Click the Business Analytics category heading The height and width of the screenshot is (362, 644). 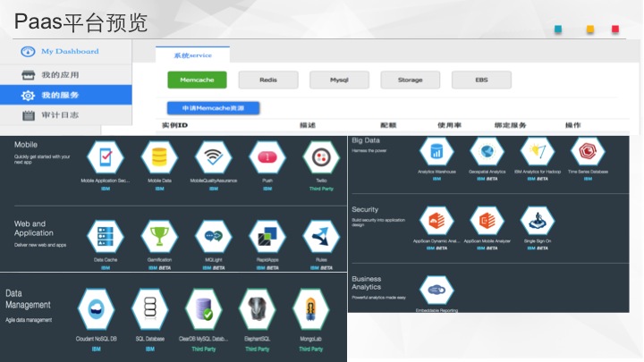coord(367,282)
